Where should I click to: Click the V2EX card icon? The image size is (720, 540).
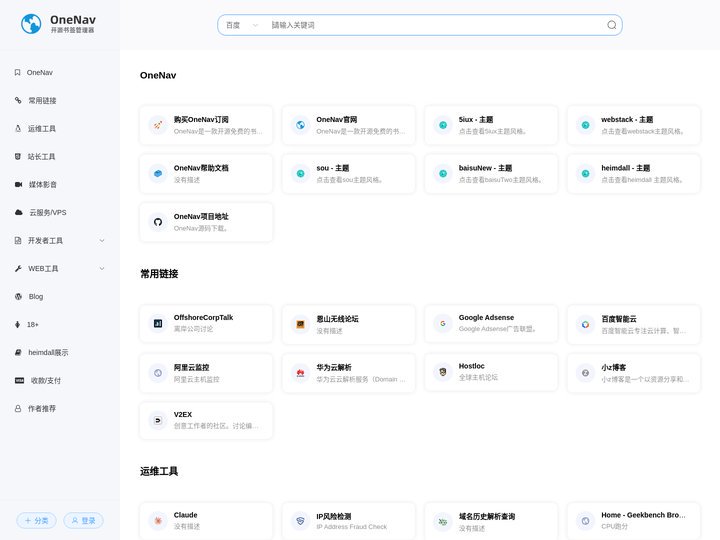click(x=158, y=420)
